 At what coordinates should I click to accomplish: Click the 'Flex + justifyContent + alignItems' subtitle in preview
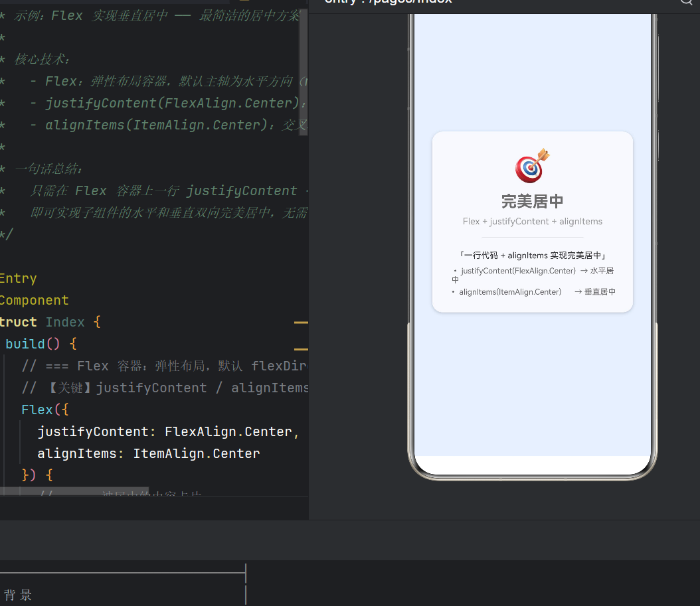(532, 221)
